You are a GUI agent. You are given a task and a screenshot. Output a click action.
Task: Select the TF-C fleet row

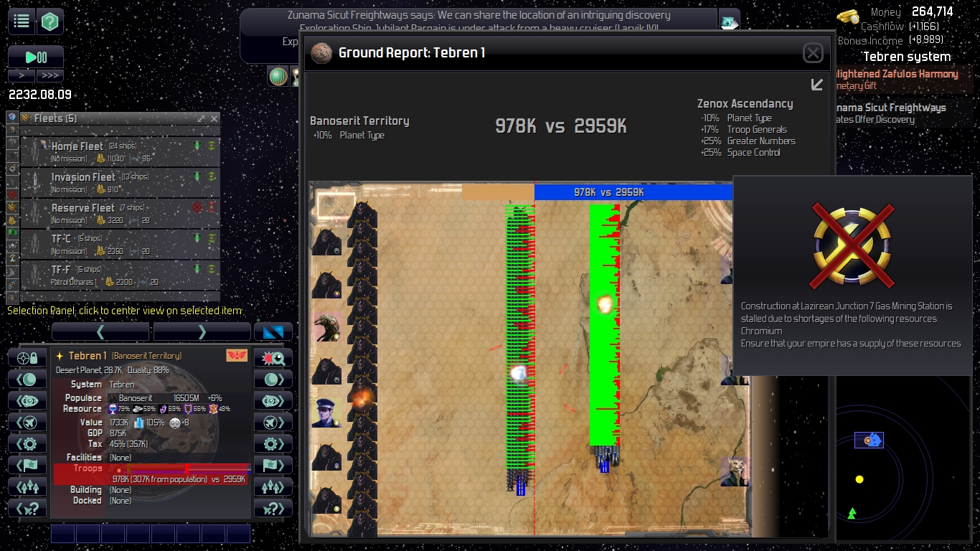120,244
